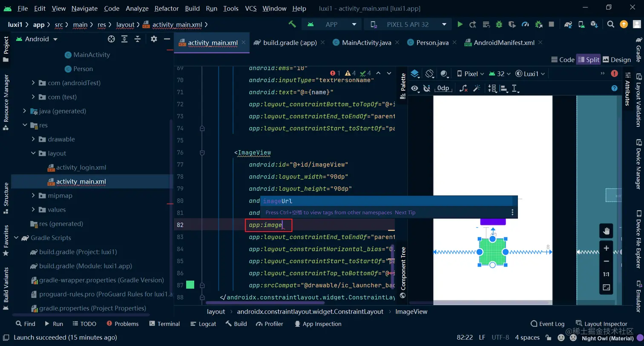Expand all items in Project panel
Screen dimensions: 644x346
coord(124,39)
